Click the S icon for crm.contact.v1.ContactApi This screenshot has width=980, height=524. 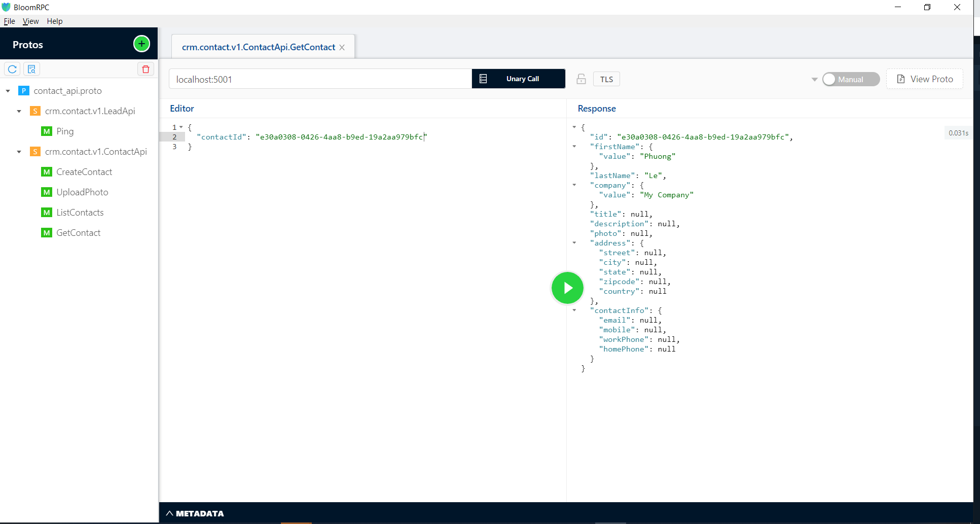click(x=35, y=152)
